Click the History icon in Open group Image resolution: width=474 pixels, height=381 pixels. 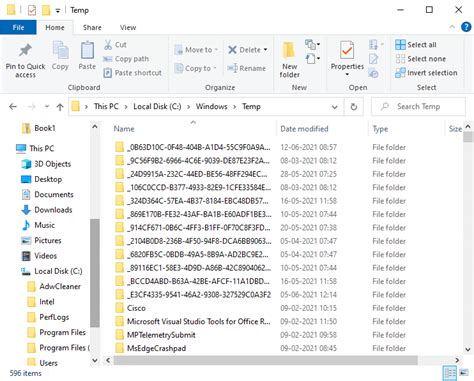click(x=373, y=73)
